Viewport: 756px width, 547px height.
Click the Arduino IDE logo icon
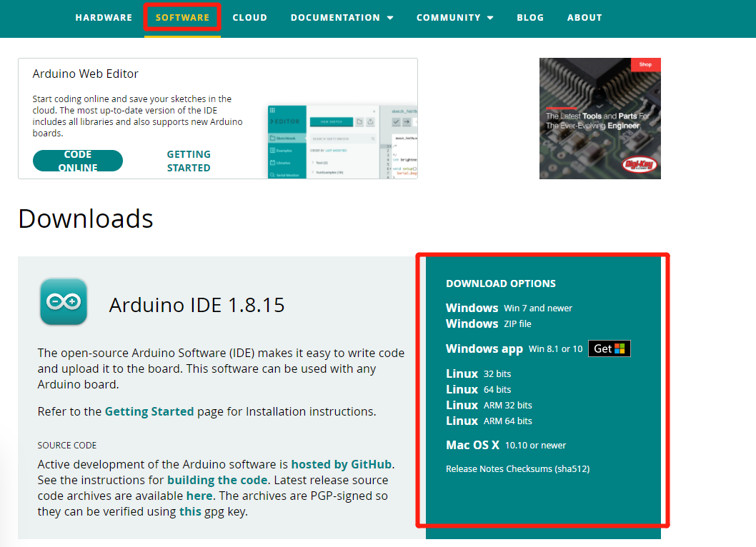tap(64, 301)
